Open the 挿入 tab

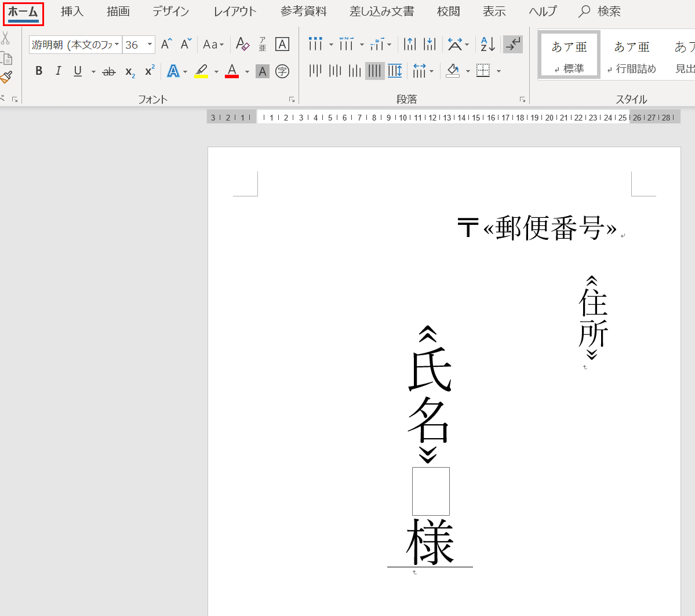(x=72, y=12)
